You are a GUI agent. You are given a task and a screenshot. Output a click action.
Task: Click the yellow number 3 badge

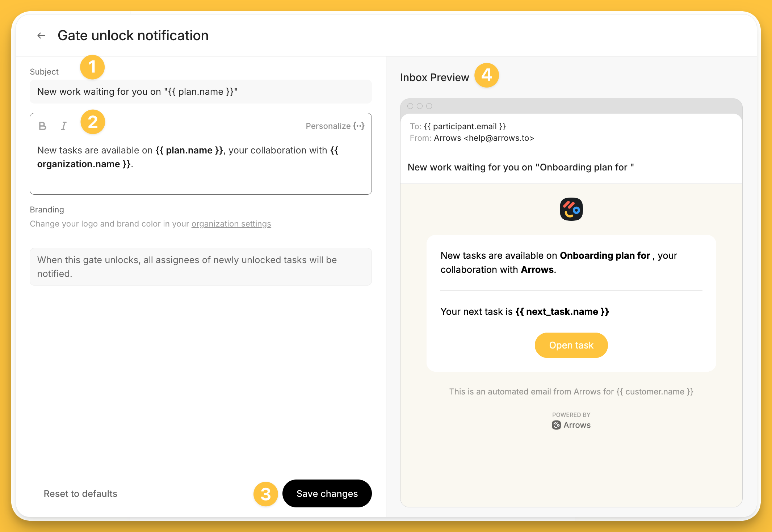(265, 494)
